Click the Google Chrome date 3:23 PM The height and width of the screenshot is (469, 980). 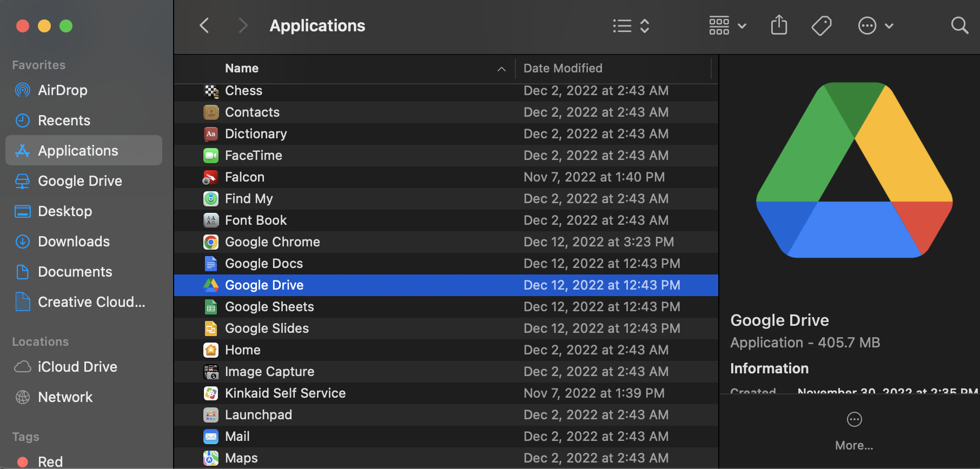tap(599, 242)
